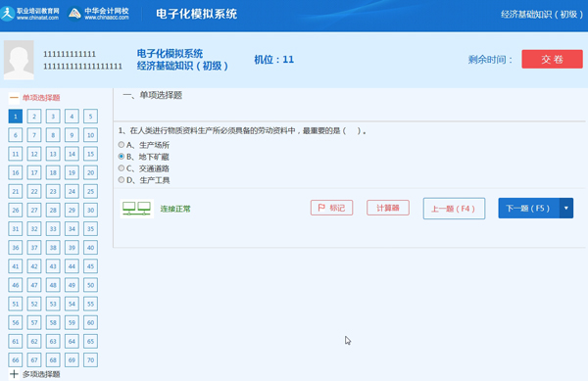
Task: Click the candidate ID 111111111111
Action: 70,54
